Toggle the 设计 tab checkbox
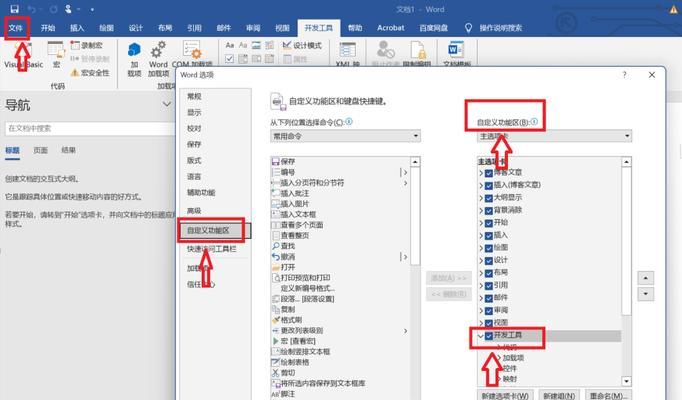Image resolution: width=682 pixels, height=400 pixels. 489,260
